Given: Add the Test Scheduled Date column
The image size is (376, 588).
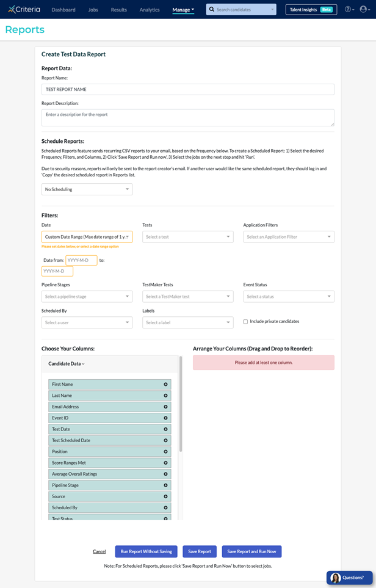Looking at the screenshot, I should coord(165,441).
